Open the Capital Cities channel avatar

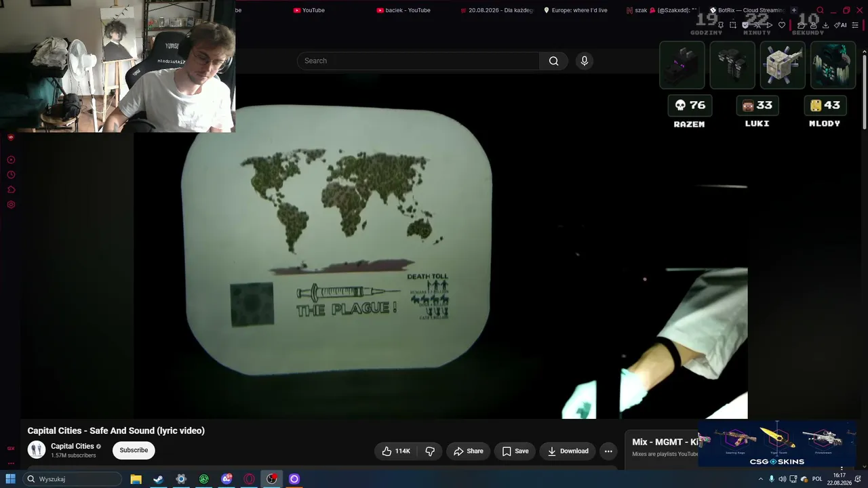click(37, 449)
